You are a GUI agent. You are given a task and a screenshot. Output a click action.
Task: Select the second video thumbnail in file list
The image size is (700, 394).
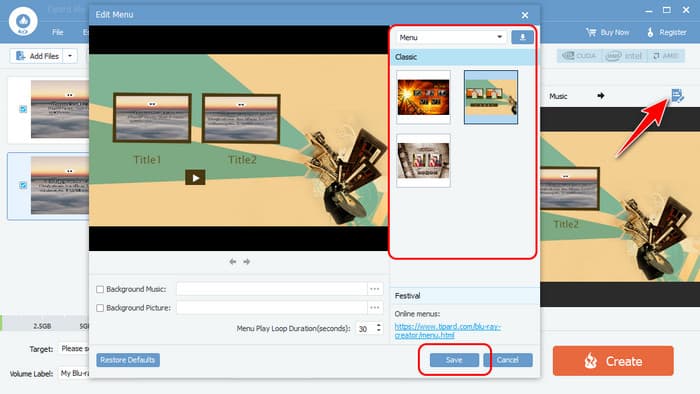click(x=60, y=186)
